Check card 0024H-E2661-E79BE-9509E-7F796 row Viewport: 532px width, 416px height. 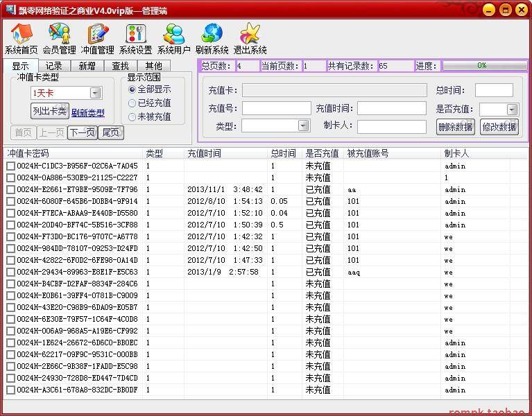(11, 189)
